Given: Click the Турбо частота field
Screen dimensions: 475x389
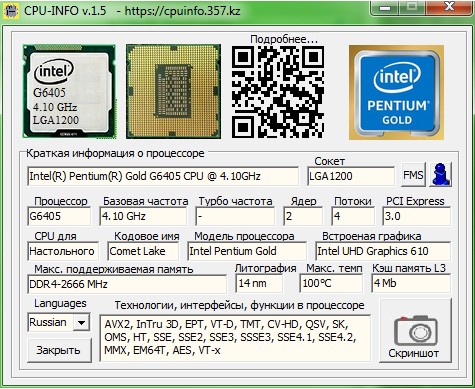Looking at the screenshot, I should coord(235,216).
